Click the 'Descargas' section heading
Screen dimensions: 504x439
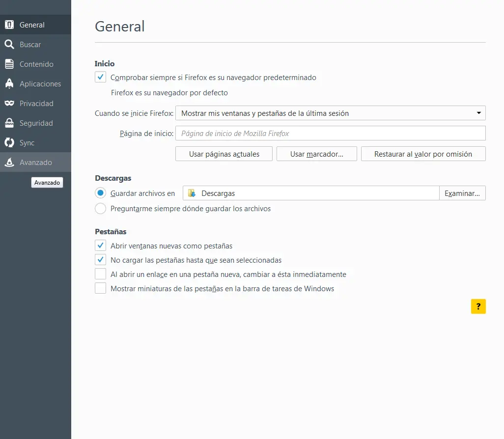113,178
